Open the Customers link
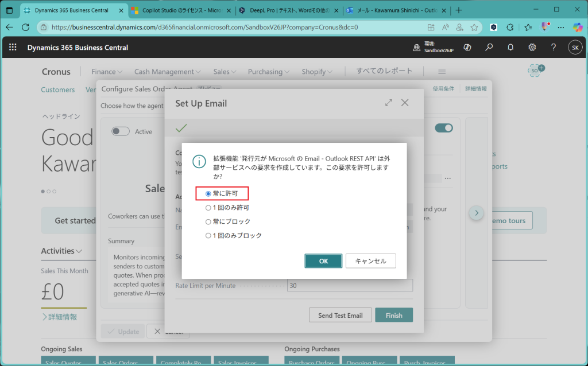 [x=58, y=89]
